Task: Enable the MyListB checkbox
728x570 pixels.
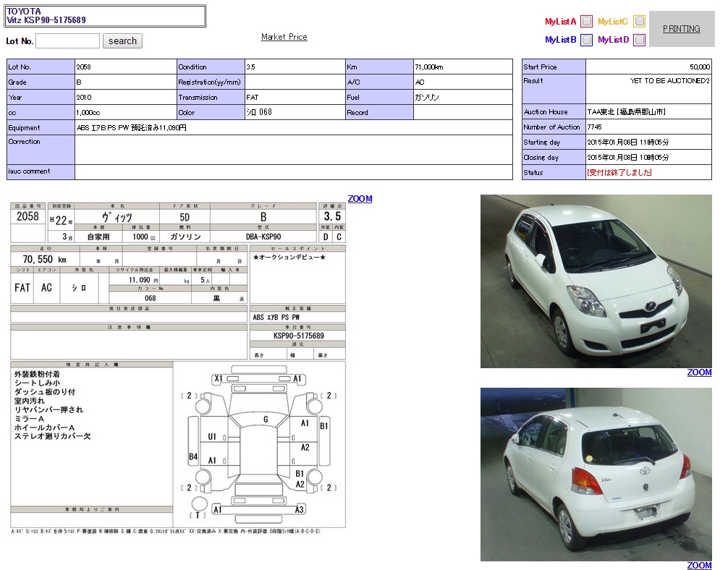Action: (587, 40)
